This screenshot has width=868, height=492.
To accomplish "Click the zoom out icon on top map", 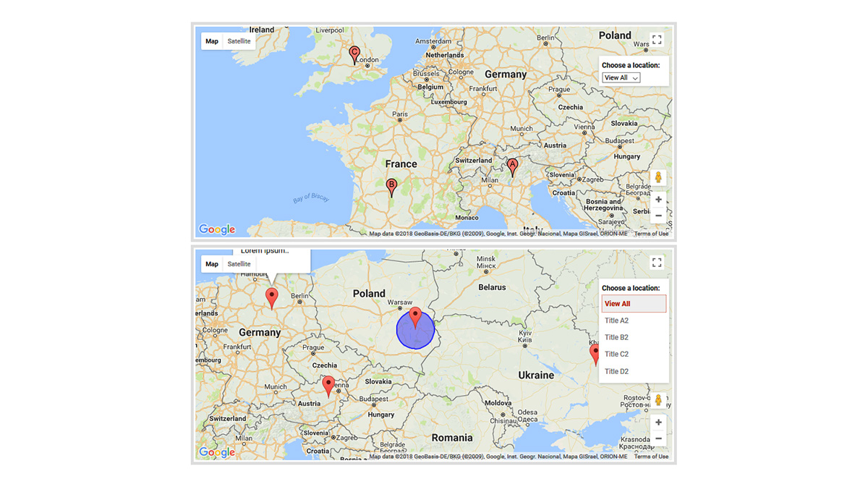I will click(658, 216).
